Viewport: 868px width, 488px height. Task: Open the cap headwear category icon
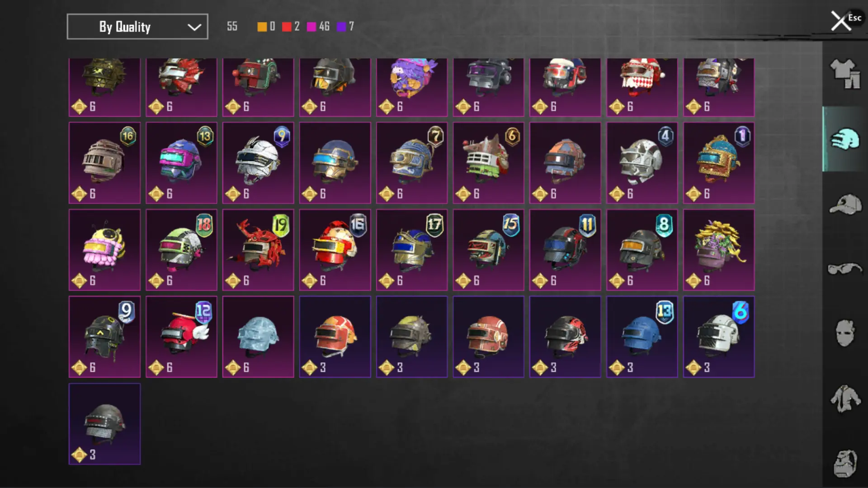(x=845, y=204)
